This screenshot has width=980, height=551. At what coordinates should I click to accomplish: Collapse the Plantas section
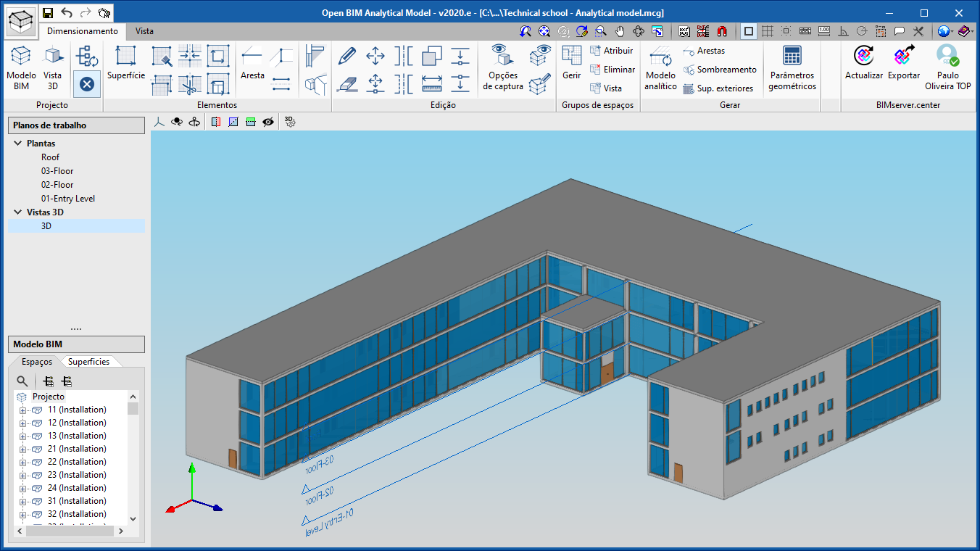[x=18, y=143]
